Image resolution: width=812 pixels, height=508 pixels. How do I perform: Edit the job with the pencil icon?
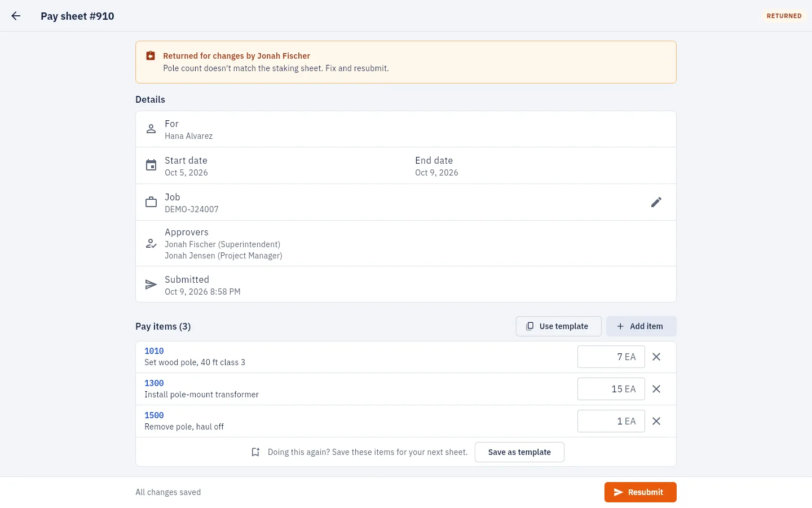(656, 202)
